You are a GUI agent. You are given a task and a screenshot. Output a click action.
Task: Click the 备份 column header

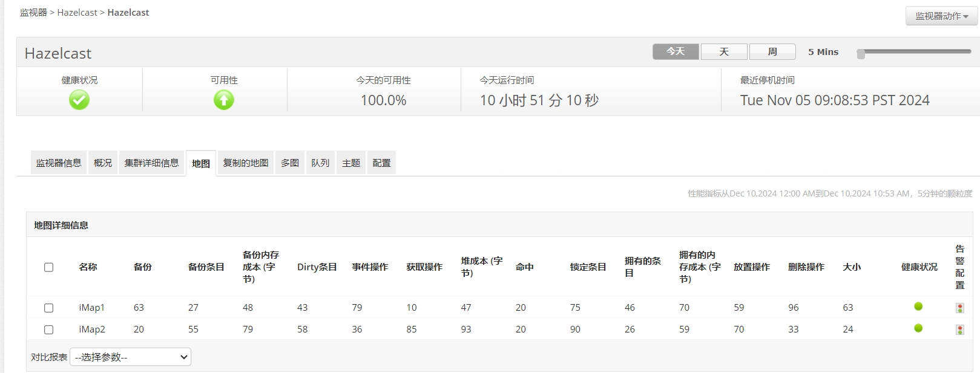click(x=143, y=267)
